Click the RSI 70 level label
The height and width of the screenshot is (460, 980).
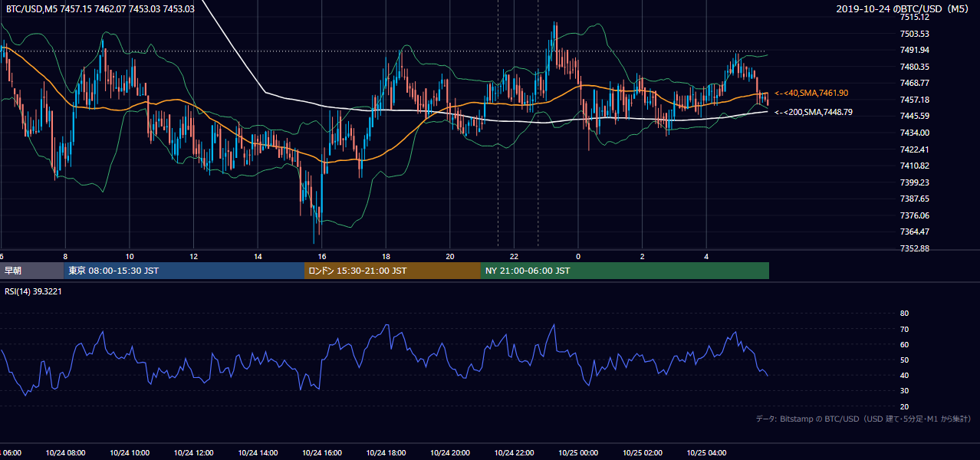(904, 329)
